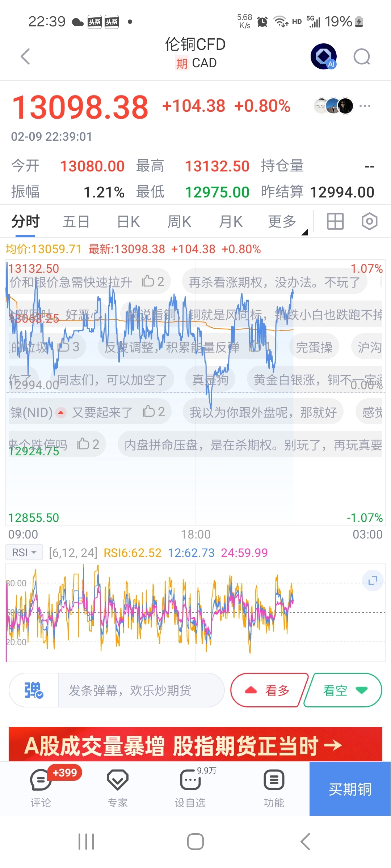This screenshot has height=868, width=391.
Task: Go back using the top-left arrow
Action: [25, 56]
